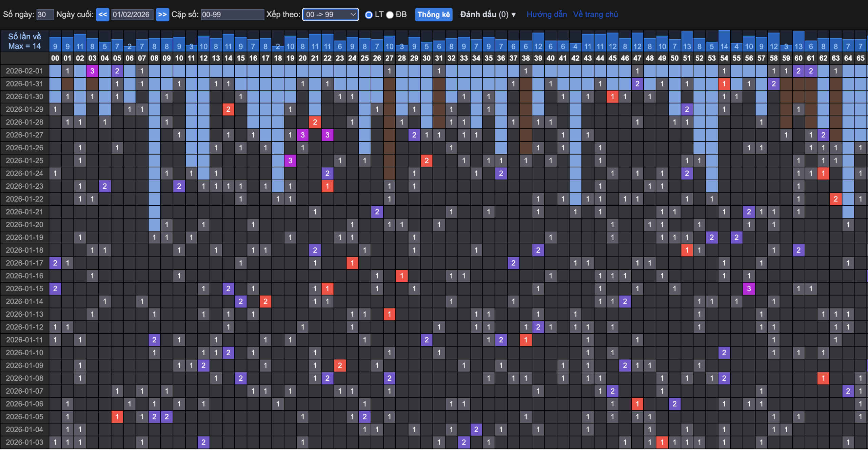868x450 pixels.
Task: Select the LT radio option
Action: (x=369, y=15)
